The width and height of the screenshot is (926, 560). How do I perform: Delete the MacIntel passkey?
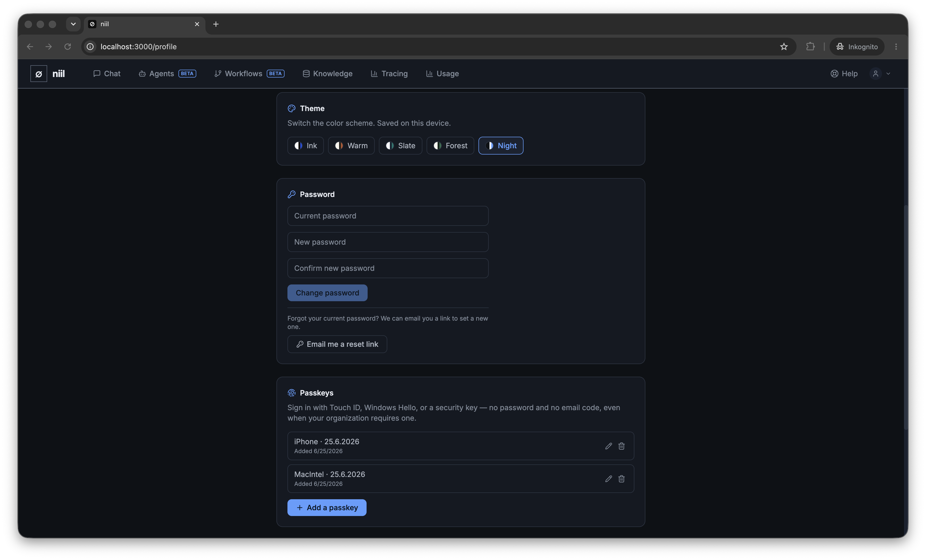[x=622, y=479]
